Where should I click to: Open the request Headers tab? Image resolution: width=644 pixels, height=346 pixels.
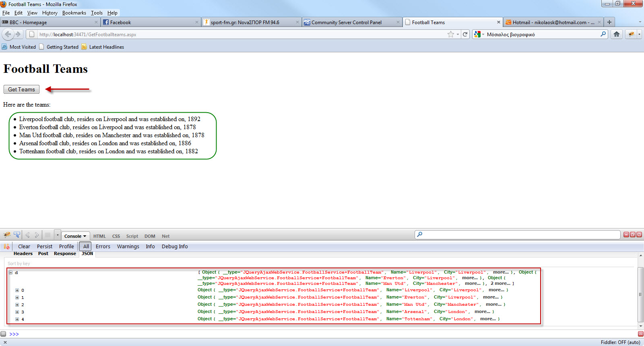click(x=23, y=253)
